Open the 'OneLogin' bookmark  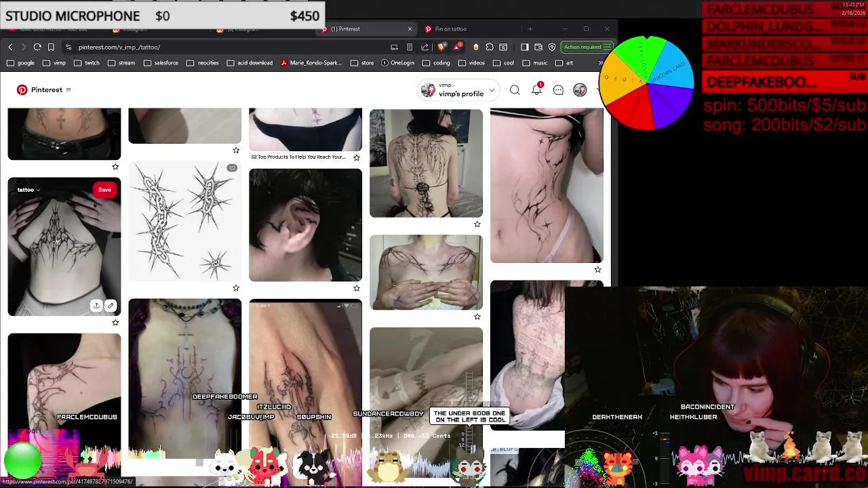[397, 62]
